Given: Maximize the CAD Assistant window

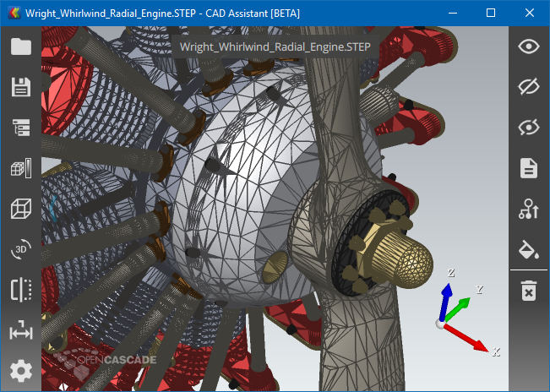Looking at the screenshot, I should coord(491,14).
